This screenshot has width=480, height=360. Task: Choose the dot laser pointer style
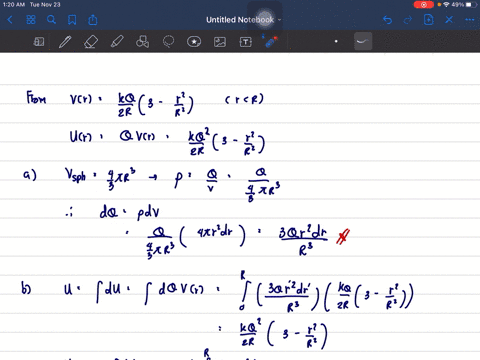[336, 41]
